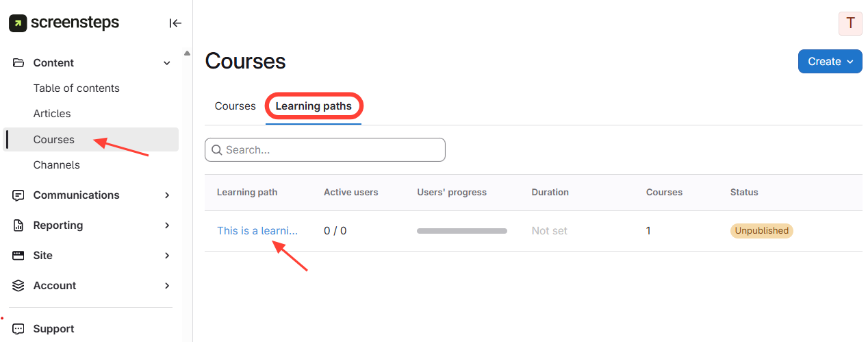Open the user avatar T menu

coord(850,23)
